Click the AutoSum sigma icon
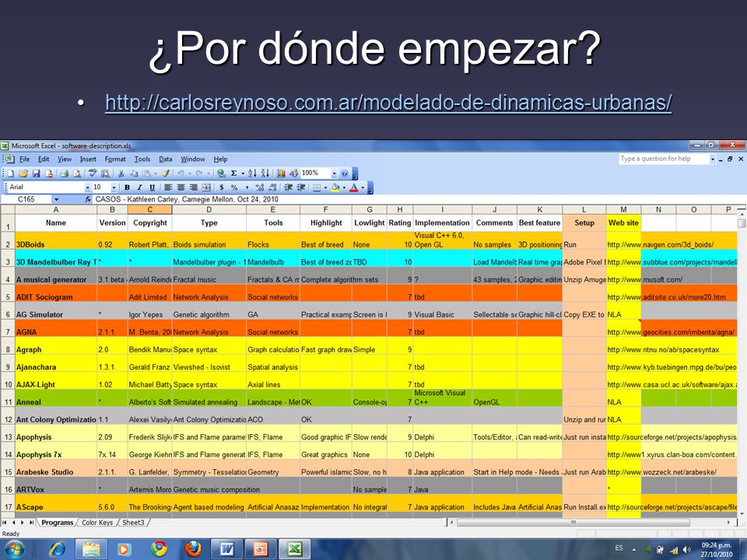Image resolution: width=747 pixels, height=560 pixels. 234,173
